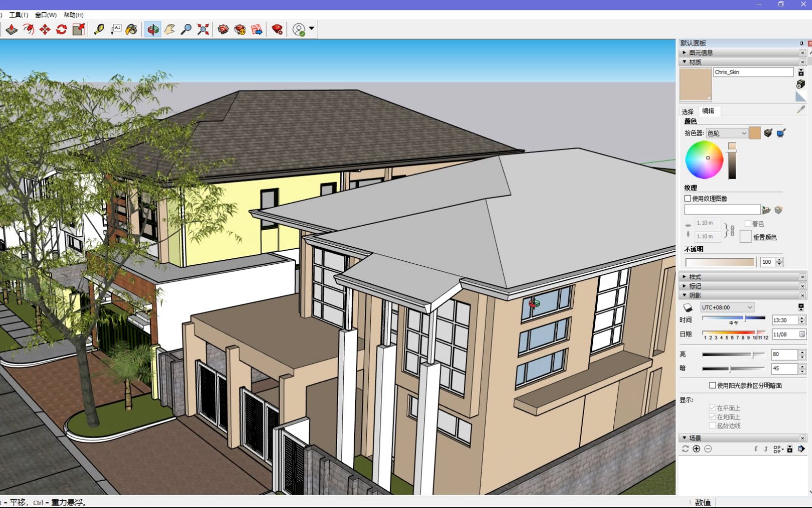Viewport: 812px width, 508px height.
Task: Open the 窗口(W) menu
Action: [46, 15]
